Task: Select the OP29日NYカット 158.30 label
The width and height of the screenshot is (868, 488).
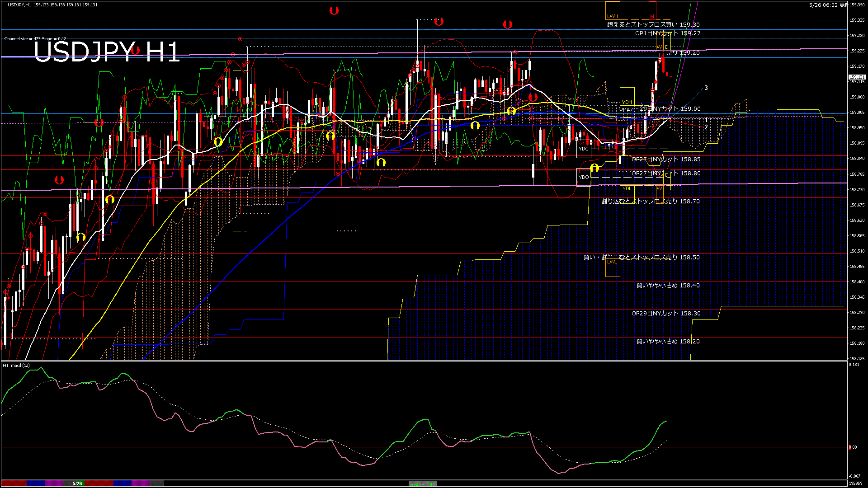Action: point(666,314)
